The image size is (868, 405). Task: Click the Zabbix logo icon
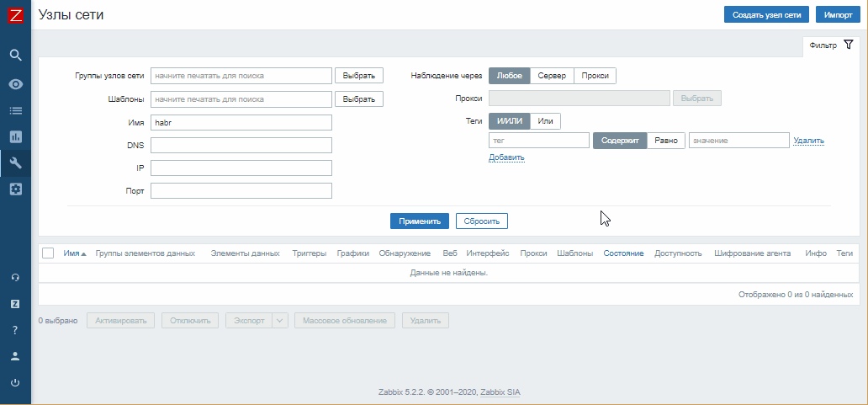tap(16, 15)
